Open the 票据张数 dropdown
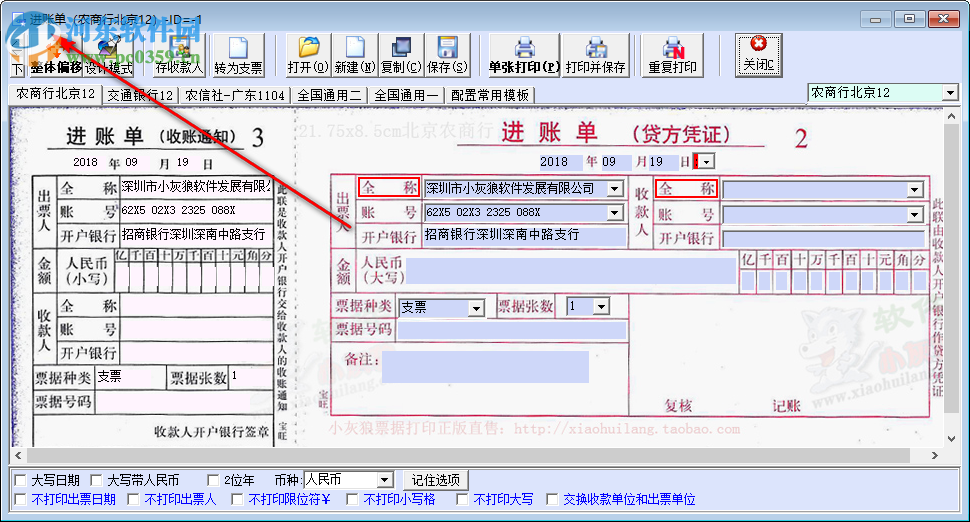 [601, 306]
